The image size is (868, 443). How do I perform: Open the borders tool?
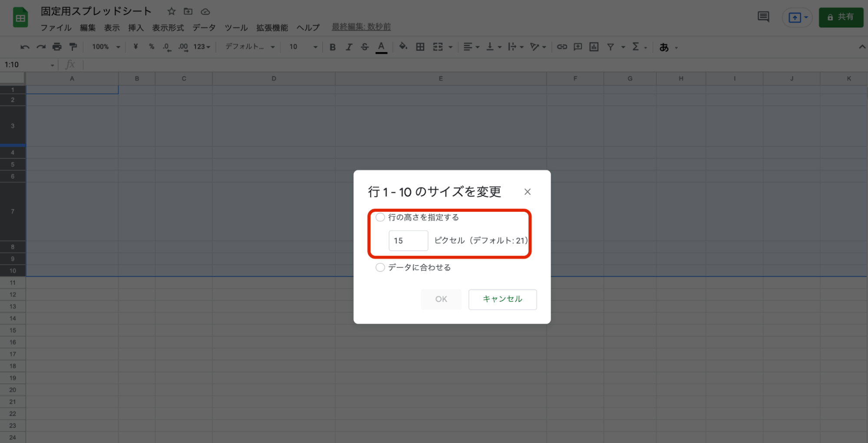click(420, 47)
